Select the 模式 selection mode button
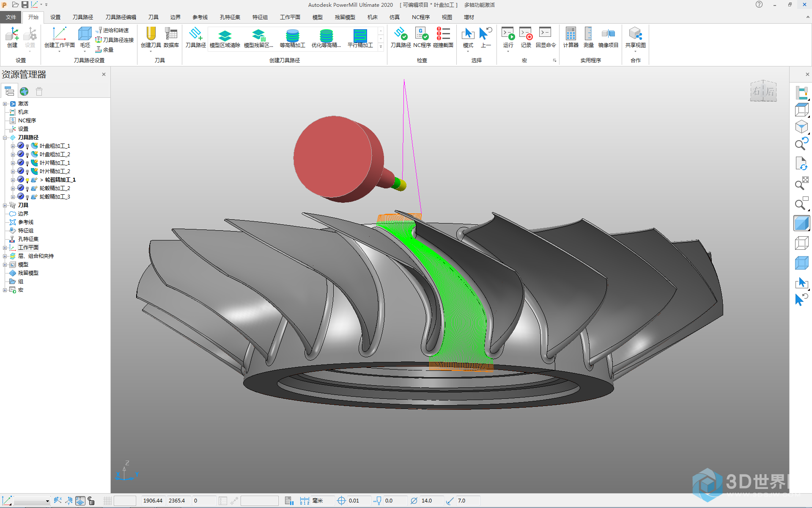The width and height of the screenshot is (812, 508). pyautogui.click(x=468, y=37)
